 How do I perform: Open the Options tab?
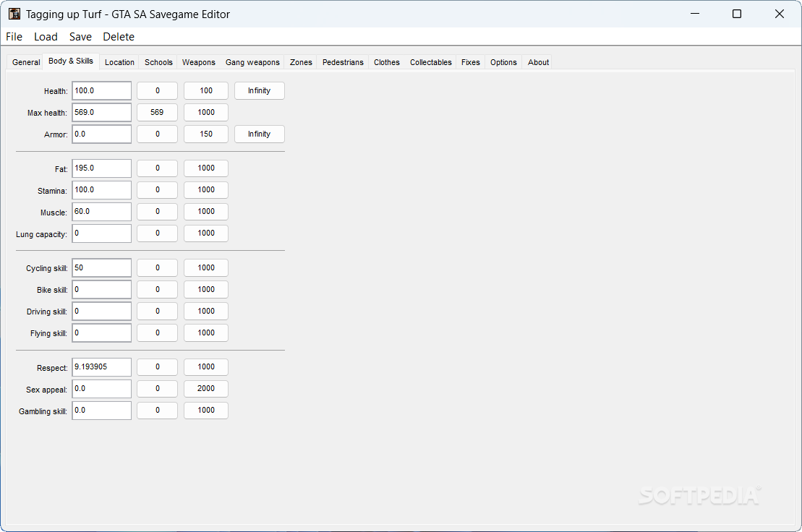pyautogui.click(x=503, y=62)
